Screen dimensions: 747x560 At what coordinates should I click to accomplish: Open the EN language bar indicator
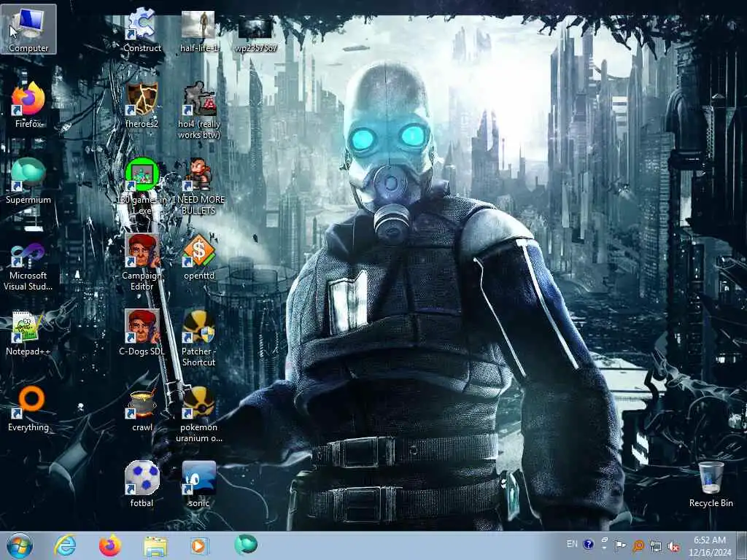pyautogui.click(x=572, y=544)
